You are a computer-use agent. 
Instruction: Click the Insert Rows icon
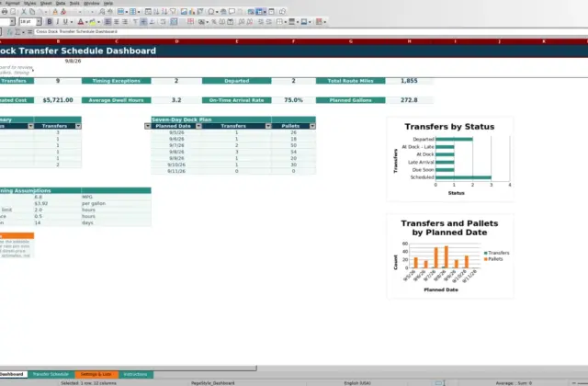tap(120, 12)
